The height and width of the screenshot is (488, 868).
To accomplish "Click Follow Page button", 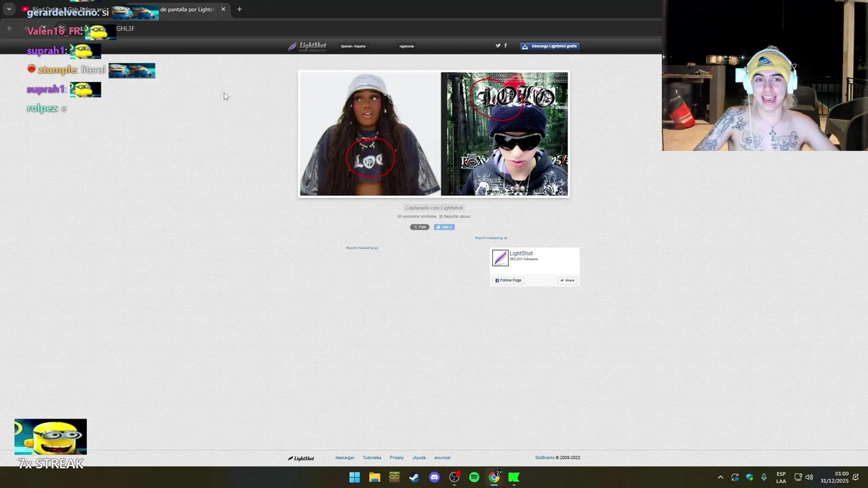I will pyautogui.click(x=509, y=280).
